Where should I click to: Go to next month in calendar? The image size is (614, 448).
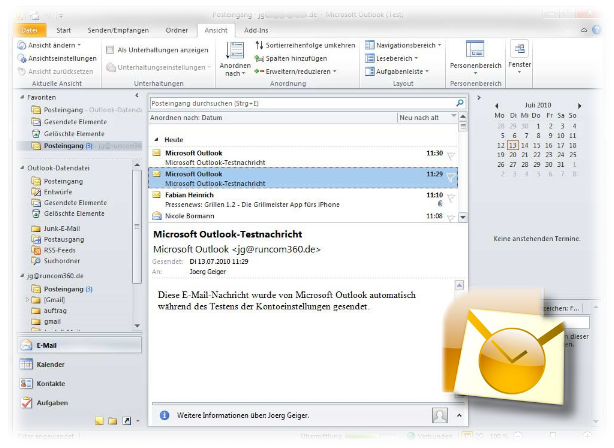(x=580, y=106)
